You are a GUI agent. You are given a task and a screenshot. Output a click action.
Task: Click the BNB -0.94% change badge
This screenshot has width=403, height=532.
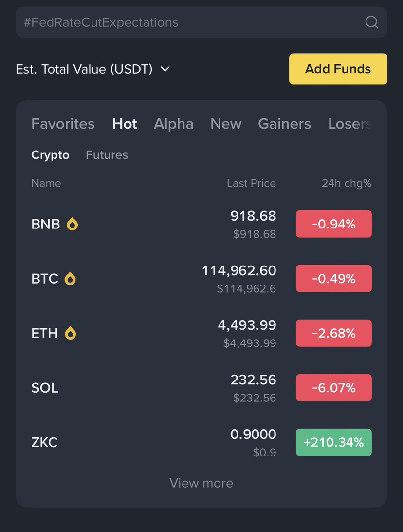point(333,224)
